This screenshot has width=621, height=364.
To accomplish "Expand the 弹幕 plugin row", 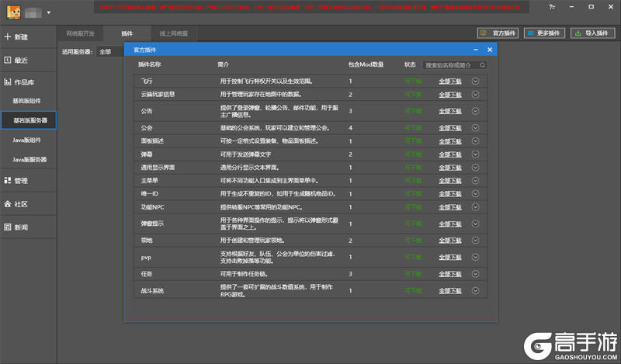I will 475,154.
